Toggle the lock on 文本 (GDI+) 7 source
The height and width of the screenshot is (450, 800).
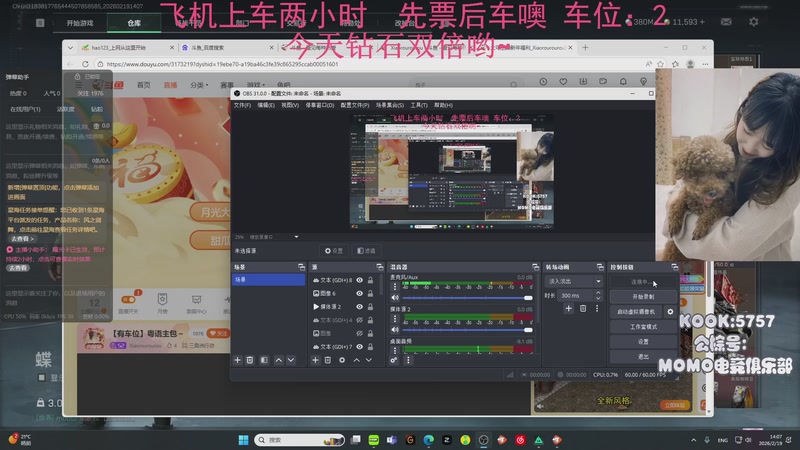pyautogui.click(x=370, y=346)
